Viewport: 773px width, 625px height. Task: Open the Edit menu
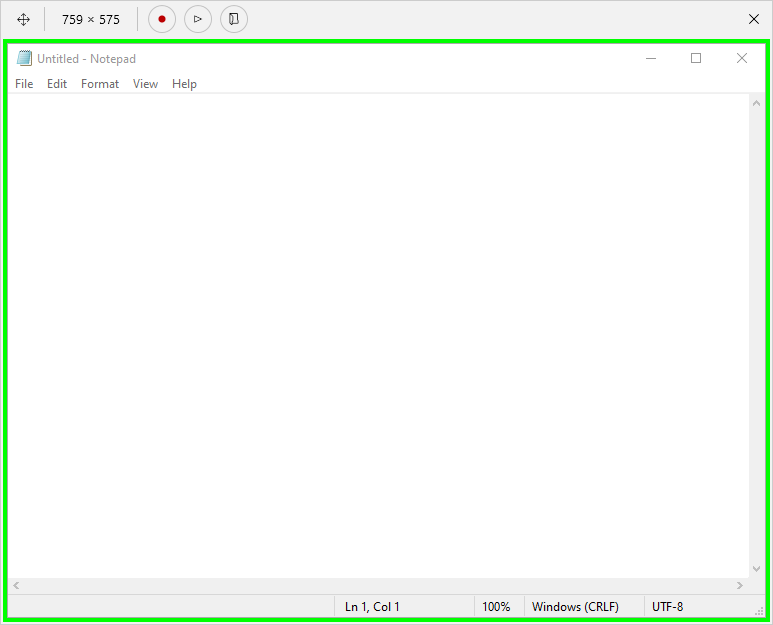point(57,84)
